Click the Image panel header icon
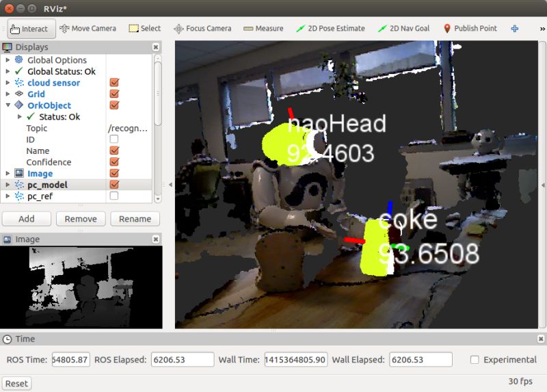547x392 pixels. point(7,239)
